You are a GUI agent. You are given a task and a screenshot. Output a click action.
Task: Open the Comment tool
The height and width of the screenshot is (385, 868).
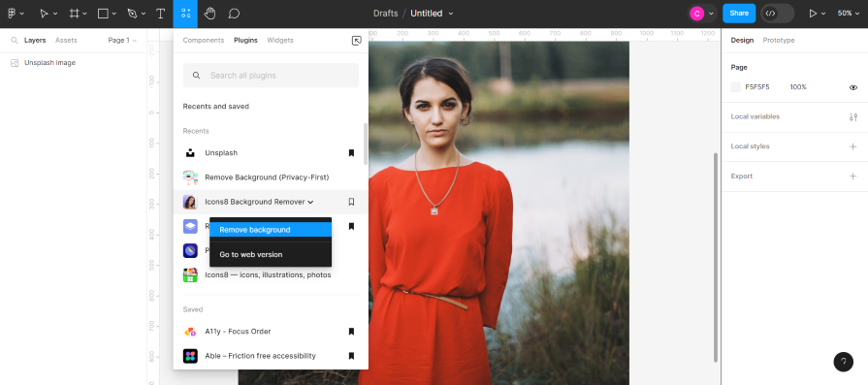coord(234,14)
